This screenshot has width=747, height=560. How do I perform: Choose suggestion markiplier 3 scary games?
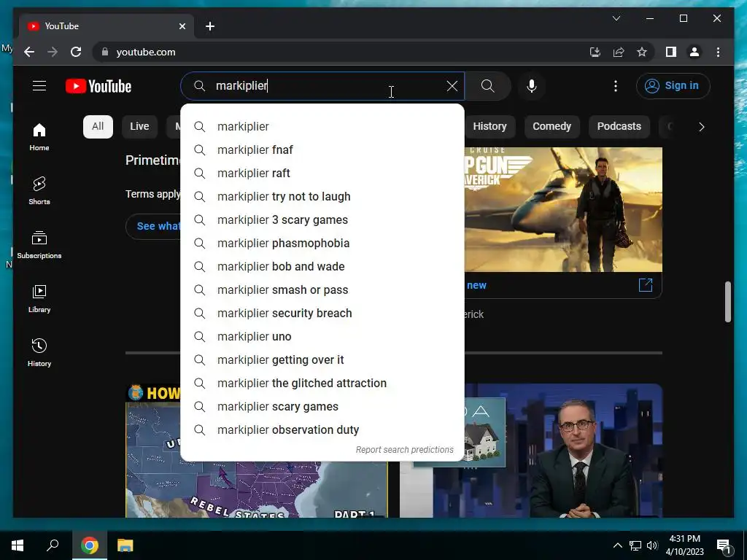322,219
